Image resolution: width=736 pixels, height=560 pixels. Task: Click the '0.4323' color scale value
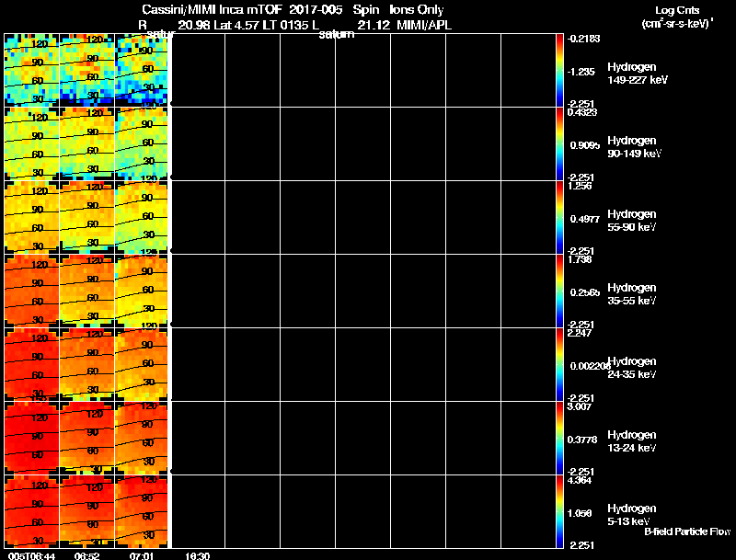tap(582, 112)
